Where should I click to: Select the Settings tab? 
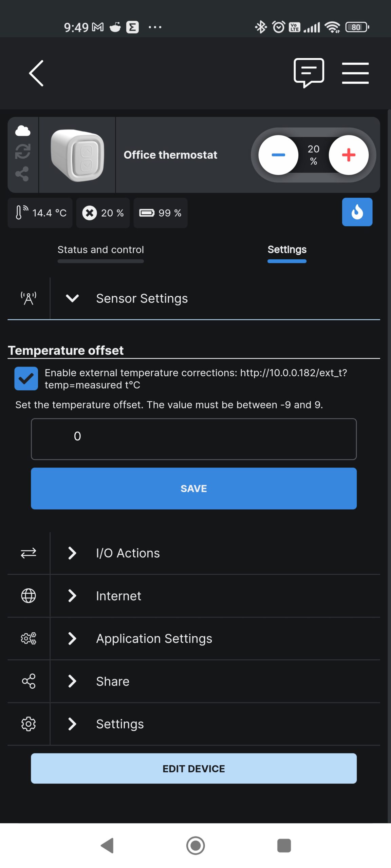tap(287, 250)
